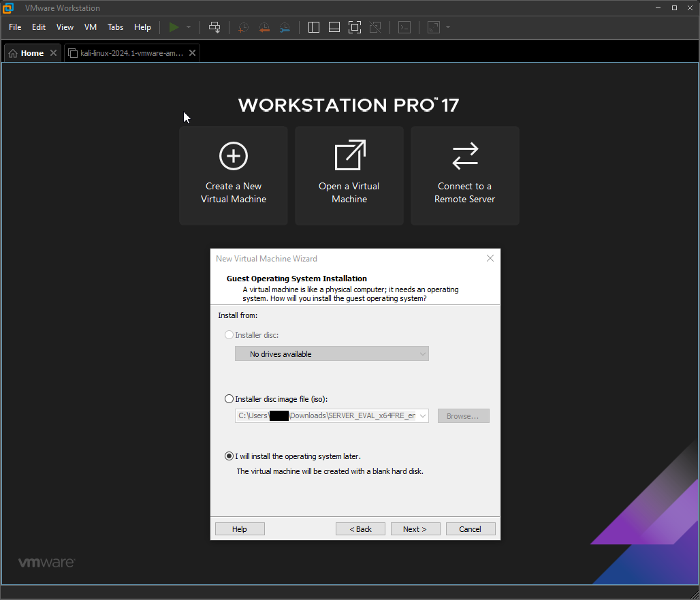This screenshot has height=600, width=700.
Task: Open the No drives available dropdown
Action: point(332,353)
